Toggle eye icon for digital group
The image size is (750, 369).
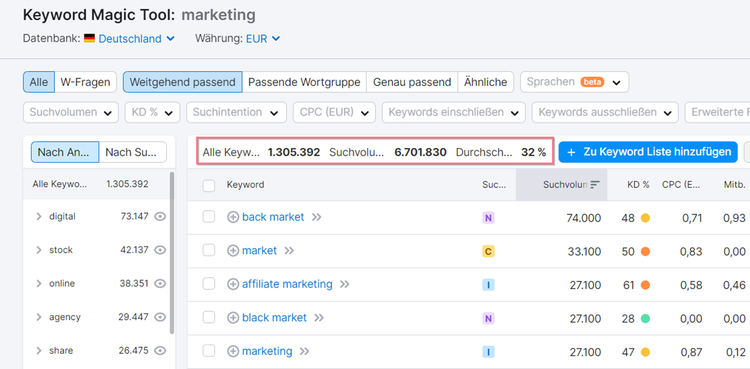tap(160, 217)
